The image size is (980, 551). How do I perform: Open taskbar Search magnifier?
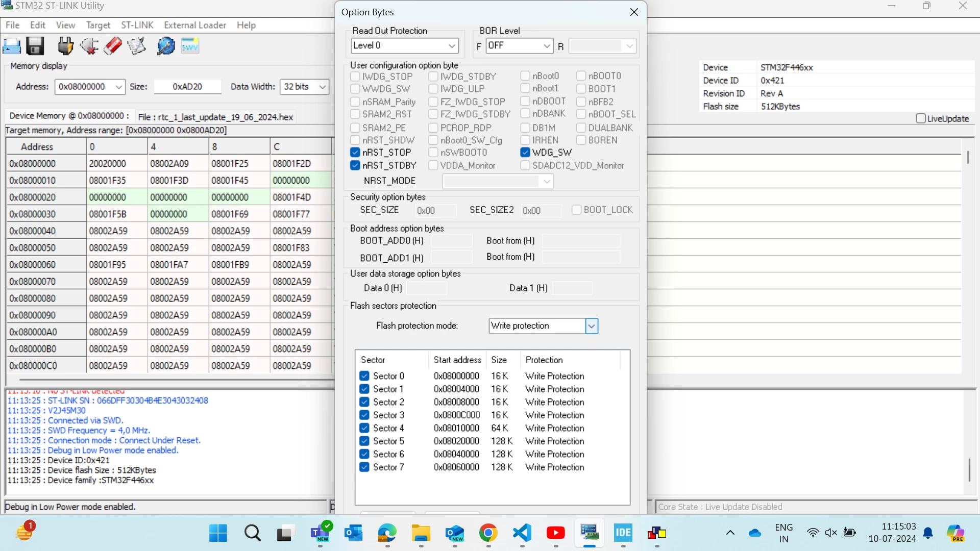[253, 533]
